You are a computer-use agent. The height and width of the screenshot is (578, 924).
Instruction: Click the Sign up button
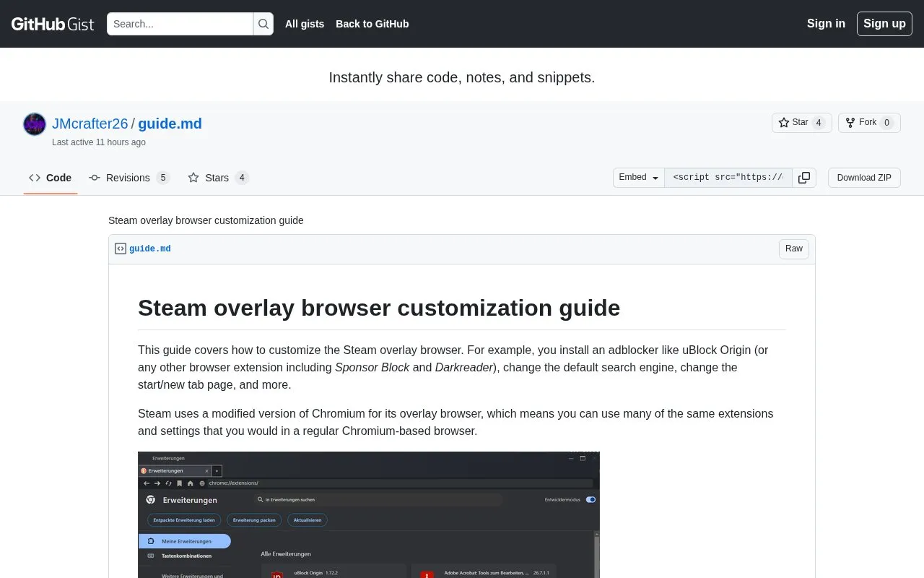[x=884, y=24]
